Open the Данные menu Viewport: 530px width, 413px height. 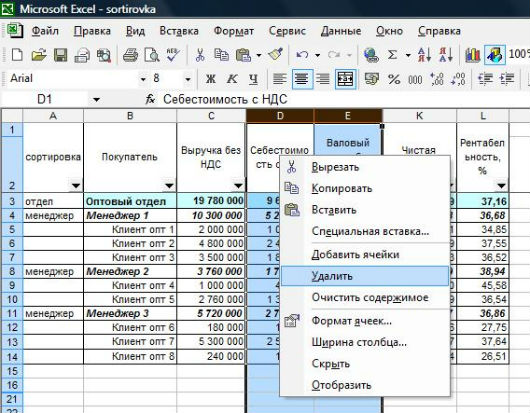341,31
